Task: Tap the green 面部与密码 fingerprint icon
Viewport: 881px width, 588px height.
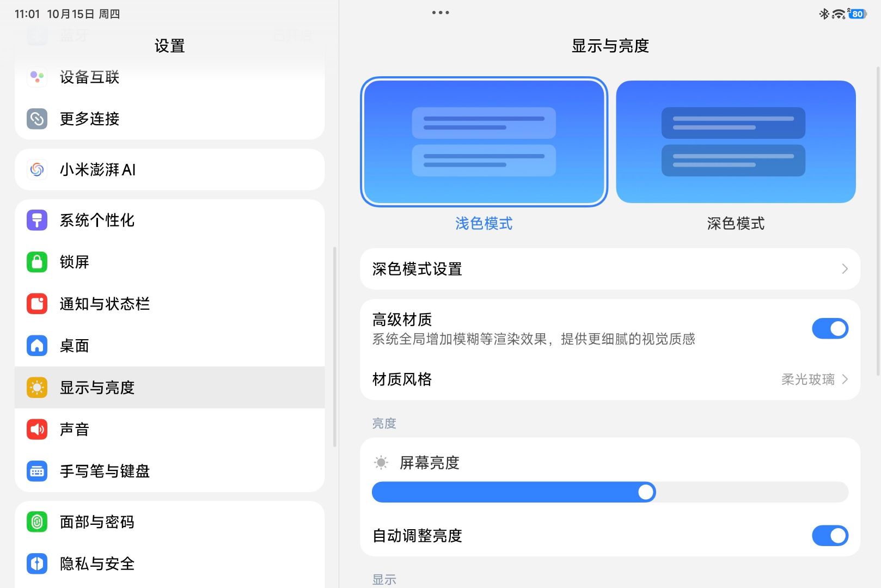Action: [x=37, y=522]
